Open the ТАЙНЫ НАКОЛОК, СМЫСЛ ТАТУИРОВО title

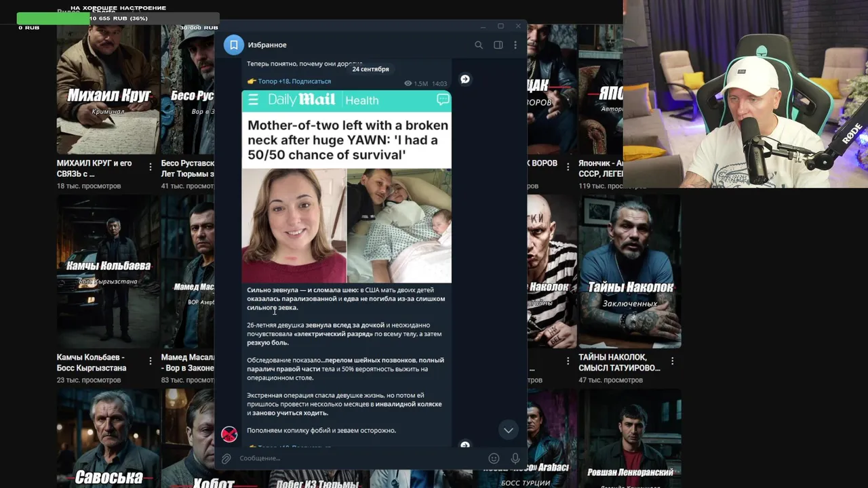(619, 362)
